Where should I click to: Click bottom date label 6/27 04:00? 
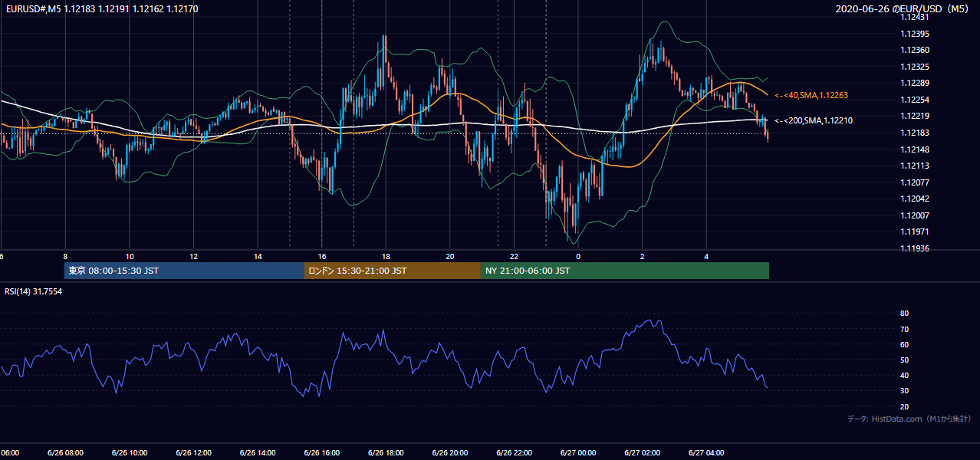click(x=706, y=453)
